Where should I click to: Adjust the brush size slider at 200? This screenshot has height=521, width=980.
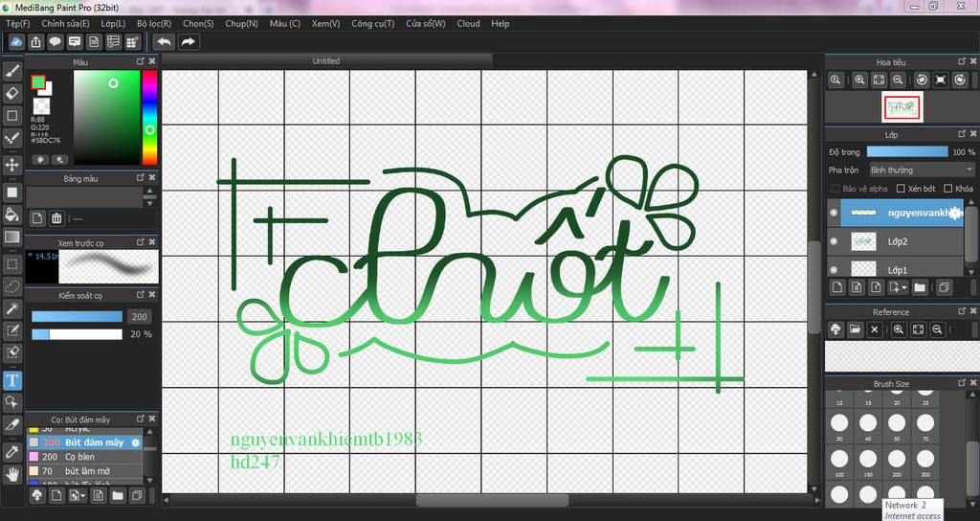(77, 316)
